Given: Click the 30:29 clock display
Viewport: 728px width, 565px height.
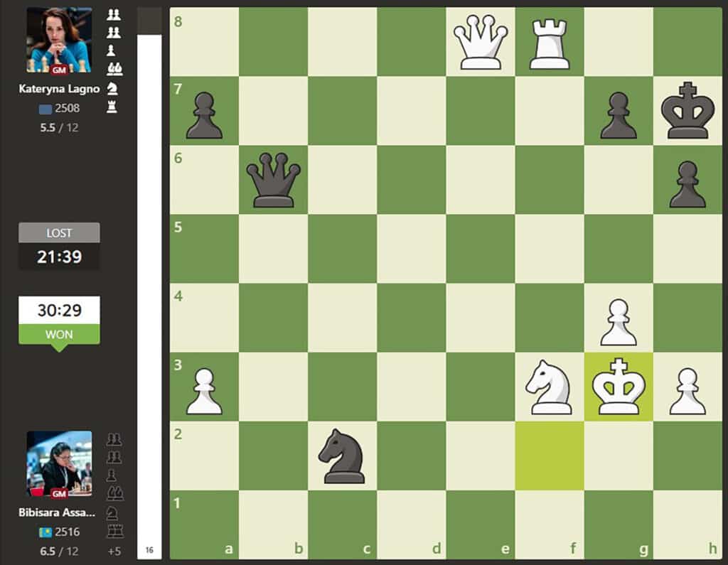Looking at the screenshot, I should [59, 311].
